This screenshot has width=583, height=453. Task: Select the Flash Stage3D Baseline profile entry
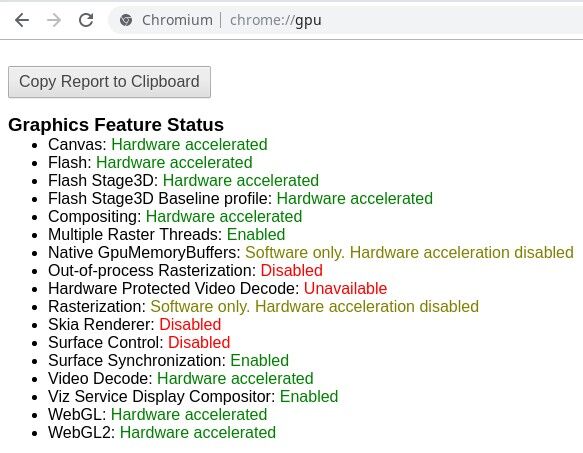click(x=240, y=198)
